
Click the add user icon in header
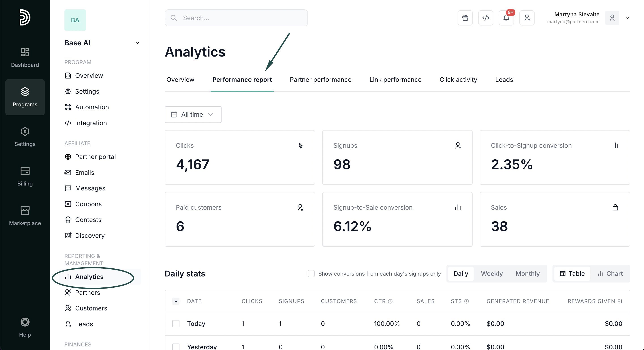click(x=527, y=18)
